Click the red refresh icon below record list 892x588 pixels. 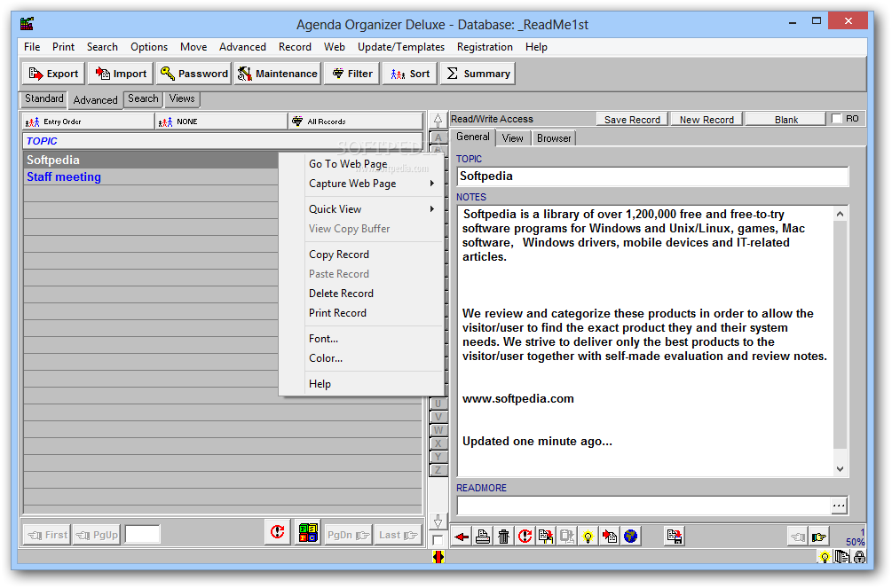pos(278,532)
